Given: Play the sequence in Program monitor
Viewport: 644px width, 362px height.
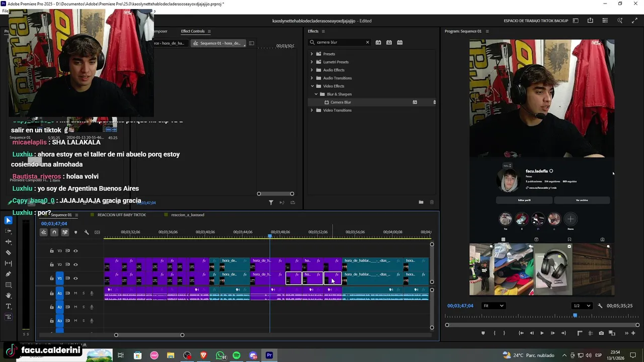Looking at the screenshot, I should (x=542, y=333).
